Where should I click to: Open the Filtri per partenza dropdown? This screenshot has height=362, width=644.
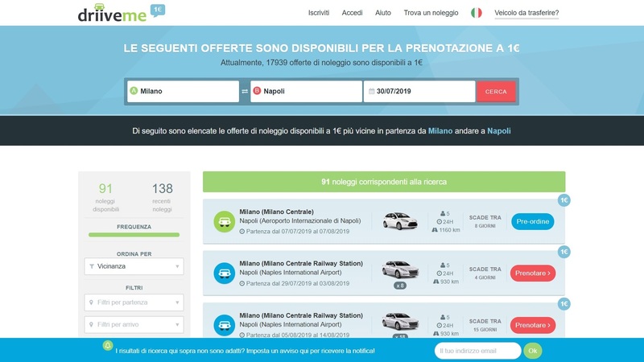click(x=134, y=302)
